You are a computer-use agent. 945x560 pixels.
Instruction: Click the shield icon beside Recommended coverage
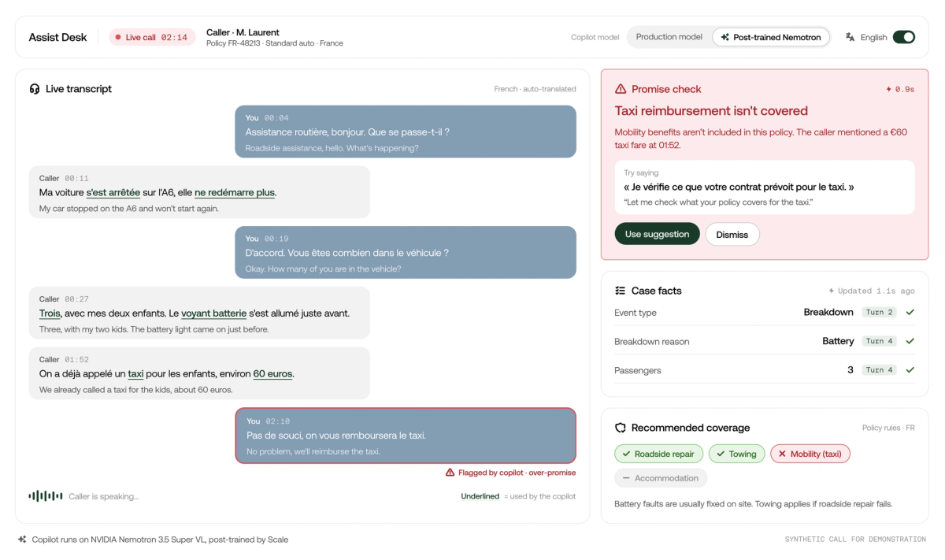(621, 428)
